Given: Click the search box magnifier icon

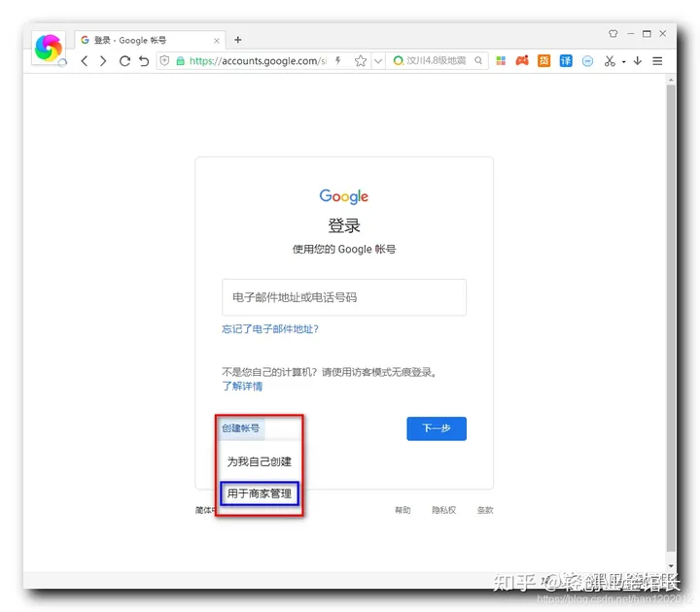Looking at the screenshot, I should (x=478, y=60).
